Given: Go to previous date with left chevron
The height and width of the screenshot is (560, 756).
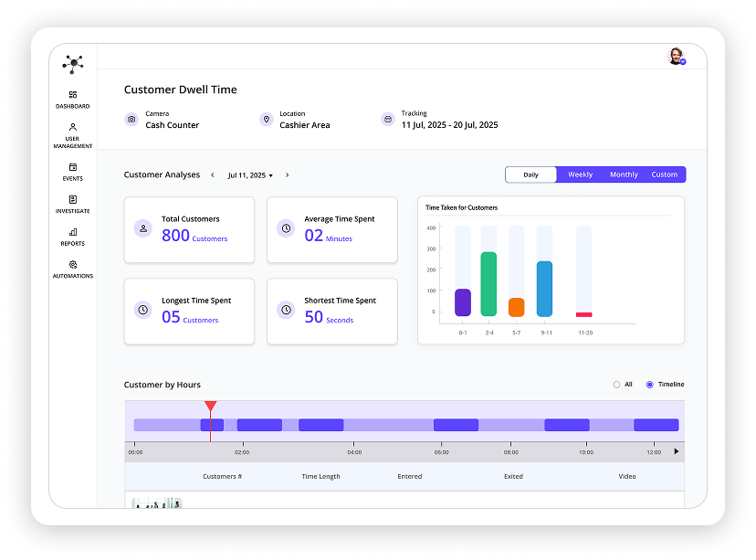Looking at the screenshot, I should pos(213,175).
